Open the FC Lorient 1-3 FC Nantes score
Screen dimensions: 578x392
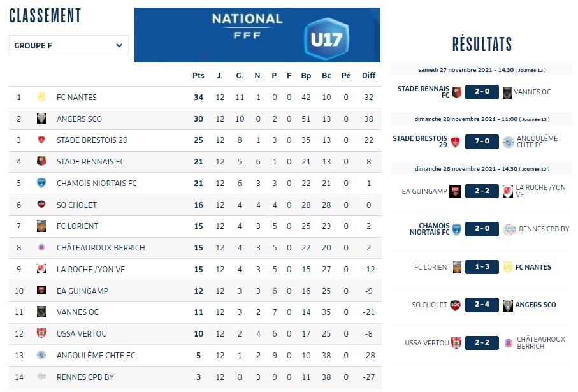pos(482,267)
